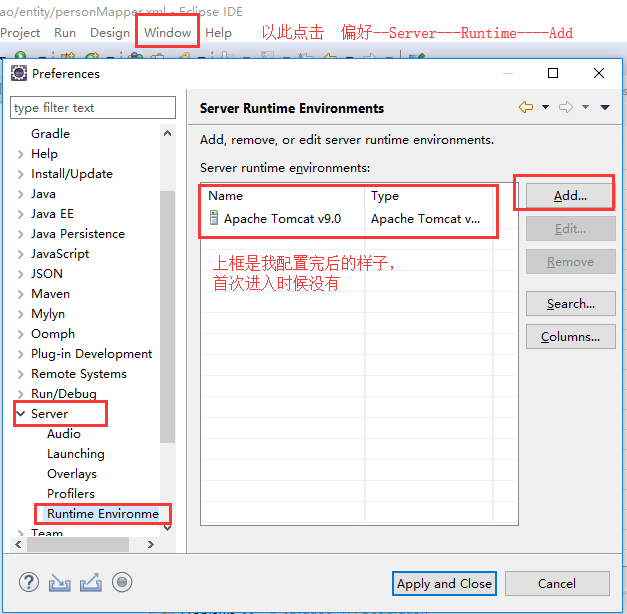Open the Run menu
This screenshot has width=627, height=614.
point(65,33)
